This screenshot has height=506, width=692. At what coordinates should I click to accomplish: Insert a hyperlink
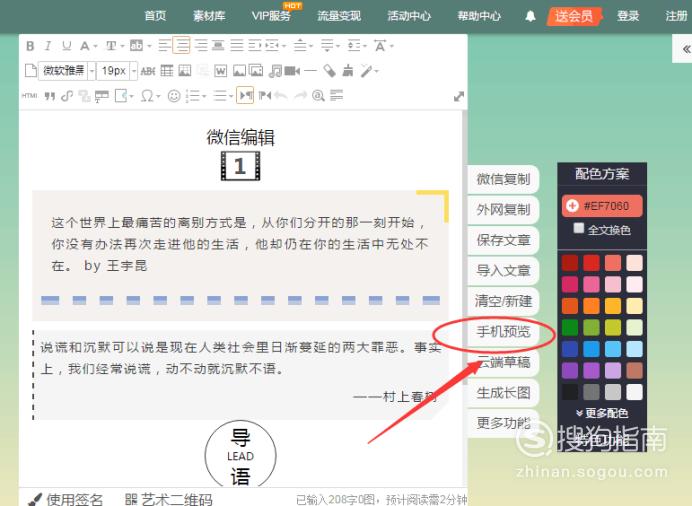tap(67, 96)
